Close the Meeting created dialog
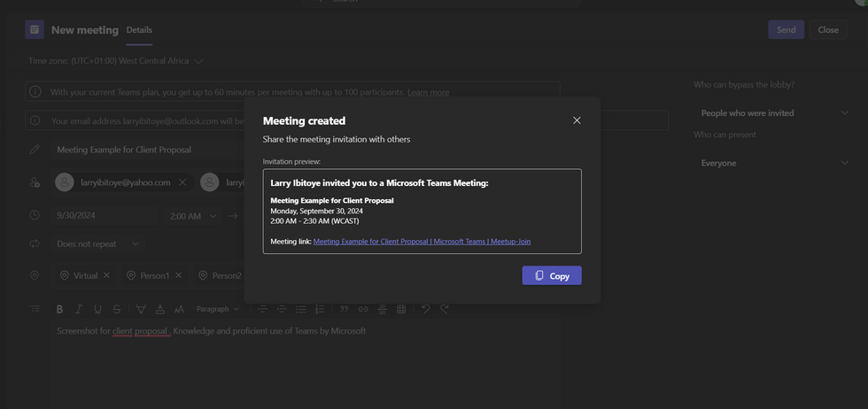The height and width of the screenshot is (409, 868). click(x=577, y=120)
